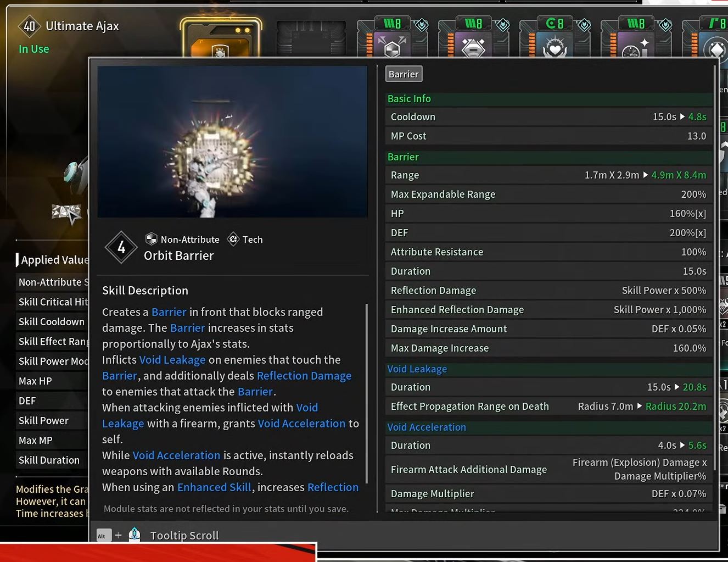Image resolution: width=728 pixels, height=562 pixels.
Task: Click the skill slot number 4 diamond
Action: pos(121,248)
